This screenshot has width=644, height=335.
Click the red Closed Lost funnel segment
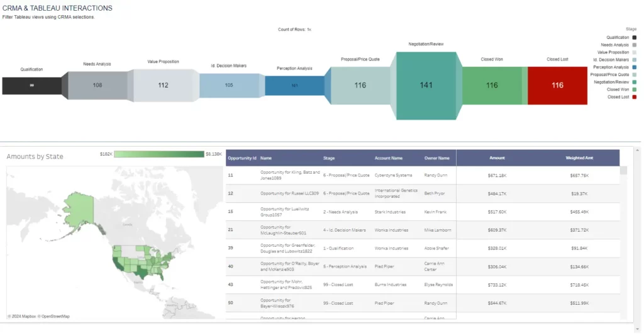557,85
